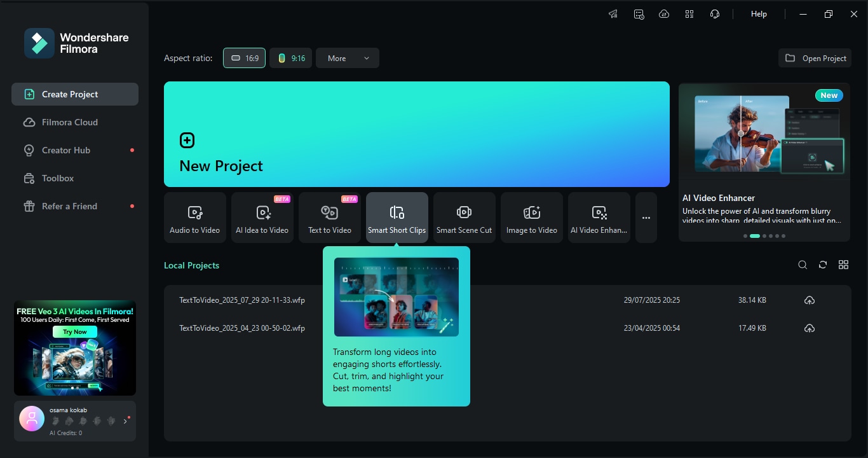868x458 pixels.
Task: Click the osama kokab username
Action: 69,410
